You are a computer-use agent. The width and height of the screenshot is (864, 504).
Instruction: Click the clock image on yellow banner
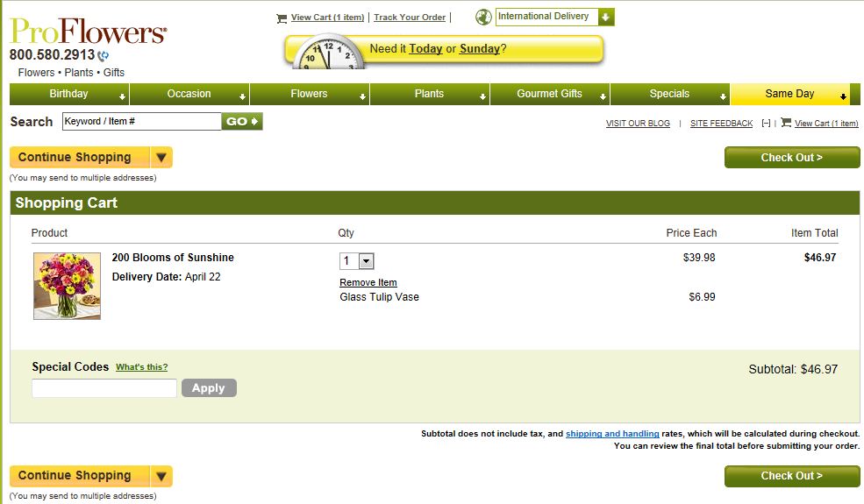coord(325,53)
